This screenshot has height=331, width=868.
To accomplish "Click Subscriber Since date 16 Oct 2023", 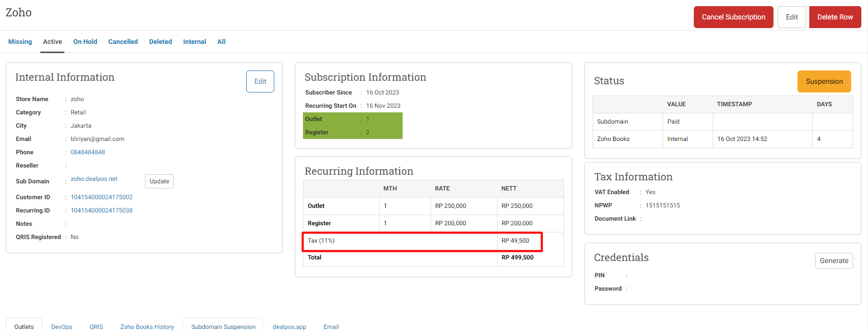I will point(383,92).
